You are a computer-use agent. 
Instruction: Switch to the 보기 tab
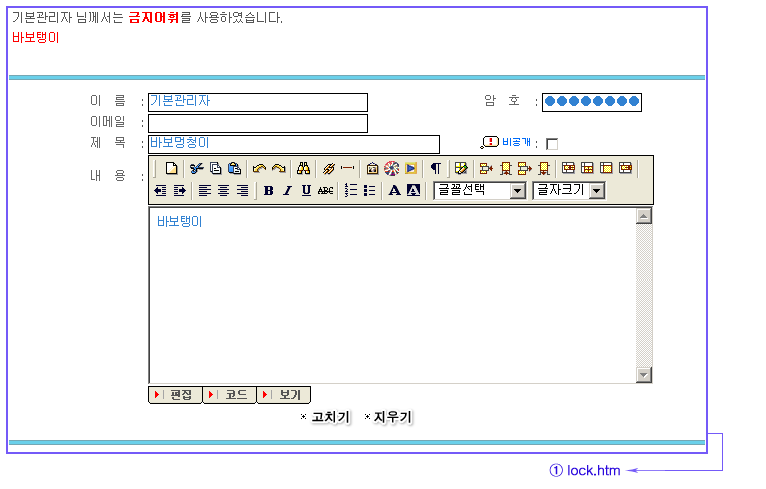(x=284, y=395)
